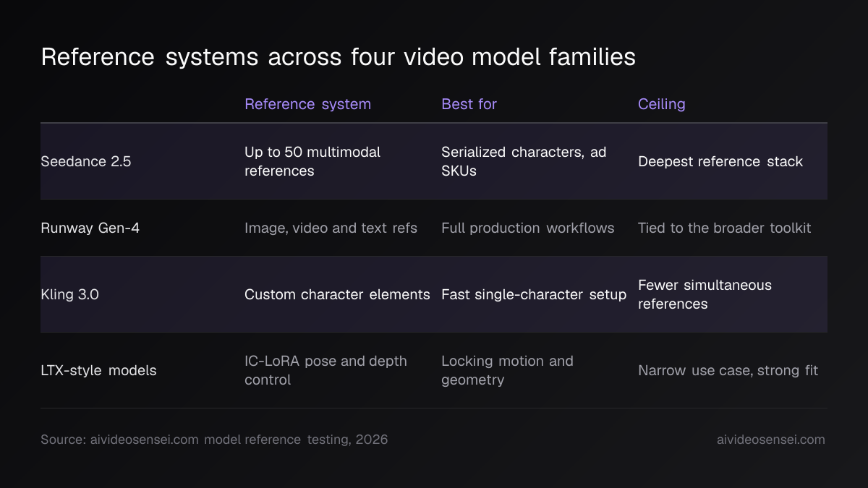The width and height of the screenshot is (868, 488).
Task: Click the source line mentioning 'model reference testing, 2026'
Action: pyautogui.click(x=214, y=440)
